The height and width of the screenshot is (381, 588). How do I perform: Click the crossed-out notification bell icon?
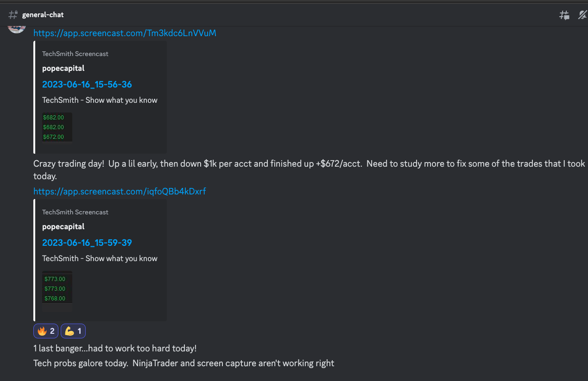(x=582, y=15)
